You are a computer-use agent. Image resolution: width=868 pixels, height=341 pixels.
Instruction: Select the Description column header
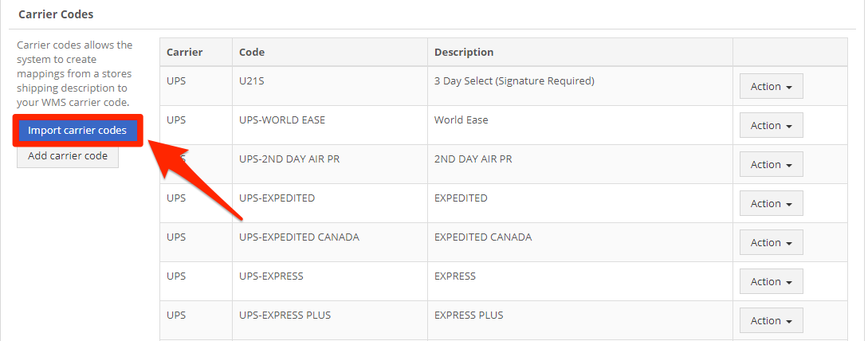coord(580,52)
